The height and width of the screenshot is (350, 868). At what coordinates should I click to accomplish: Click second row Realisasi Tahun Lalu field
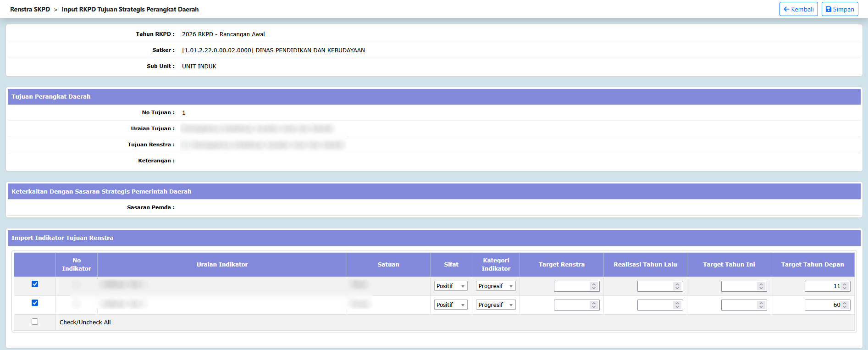(x=655, y=305)
